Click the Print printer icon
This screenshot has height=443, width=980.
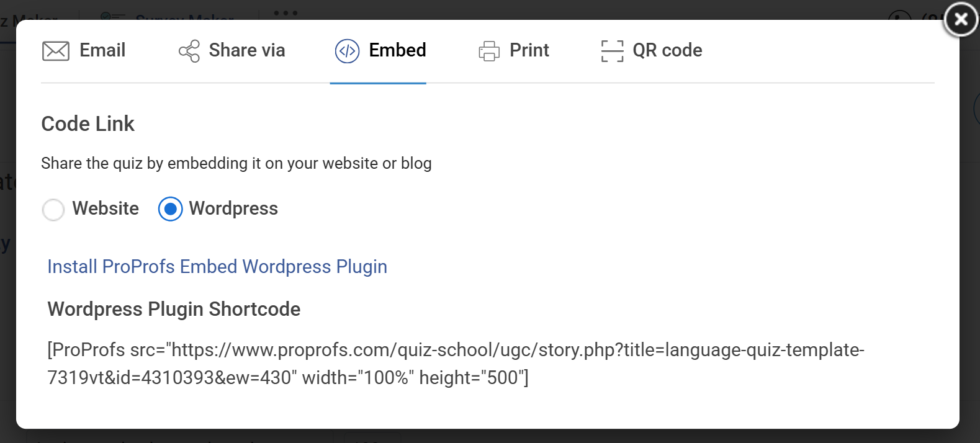click(x=489, y=51)
